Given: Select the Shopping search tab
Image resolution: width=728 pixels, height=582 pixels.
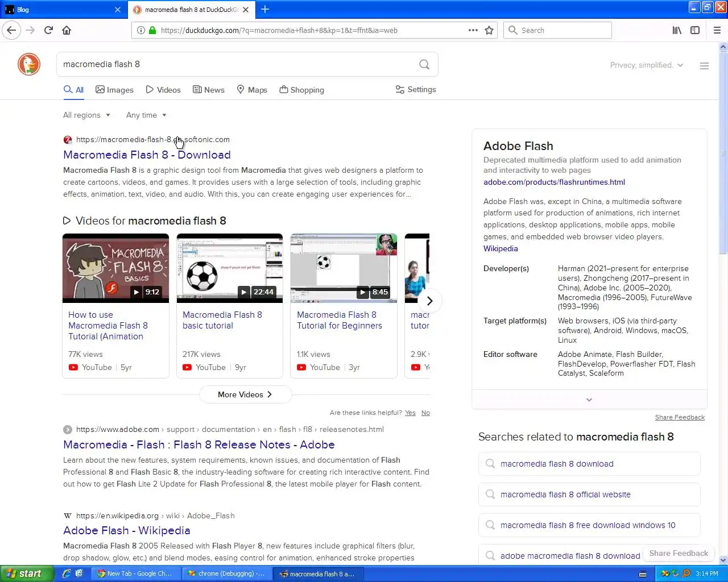Looking at the screenshot, I should [301, 90].
